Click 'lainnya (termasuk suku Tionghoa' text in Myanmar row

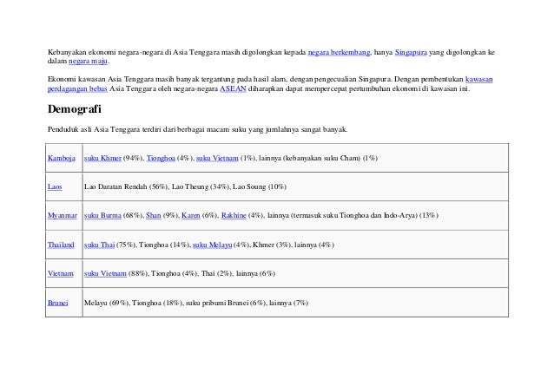(x=318, y=215)
